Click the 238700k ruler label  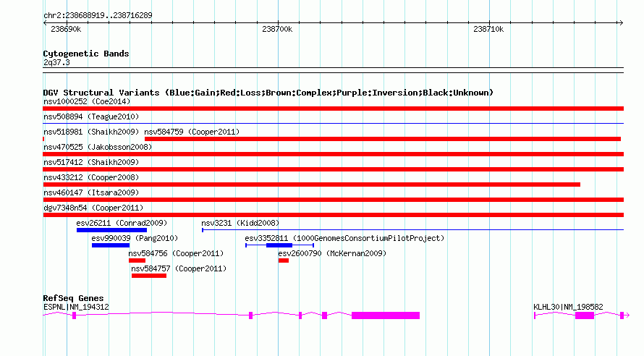pyautogui.click(x=277, y=29)
